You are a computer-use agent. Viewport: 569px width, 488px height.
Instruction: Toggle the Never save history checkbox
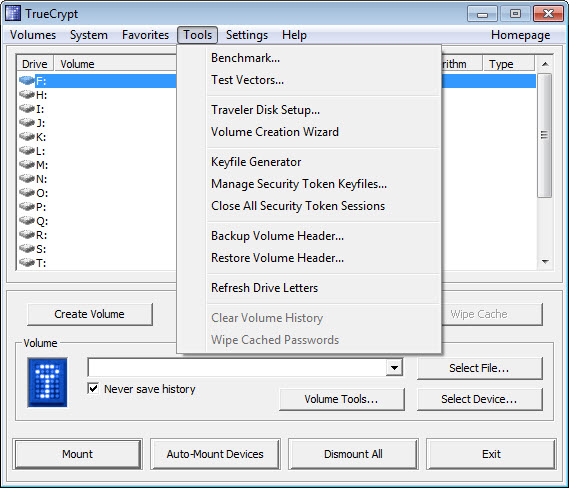[93, 389]
